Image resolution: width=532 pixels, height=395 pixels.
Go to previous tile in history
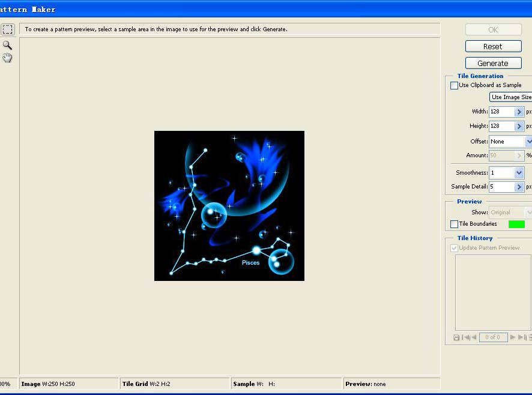[474, 337]
